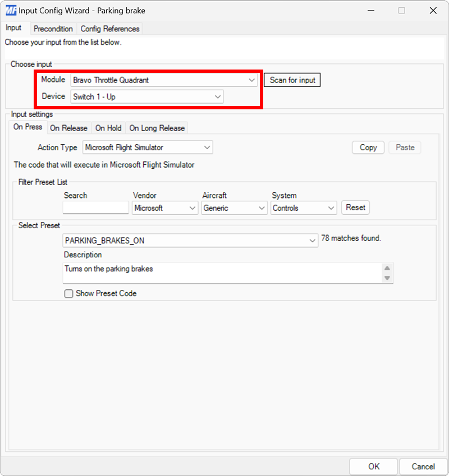
Task: Switch to the Config References tab
Action: pyautogui.click(x=110, y=29)
